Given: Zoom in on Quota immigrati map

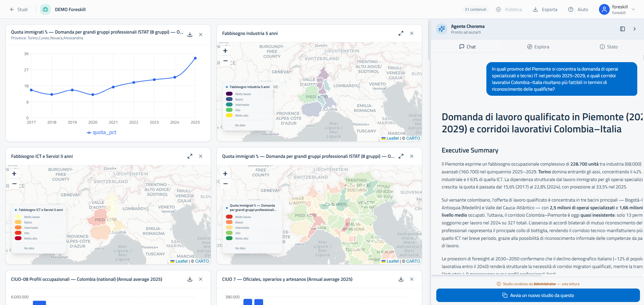Looking at the screenshot, I should coord(225,174).
